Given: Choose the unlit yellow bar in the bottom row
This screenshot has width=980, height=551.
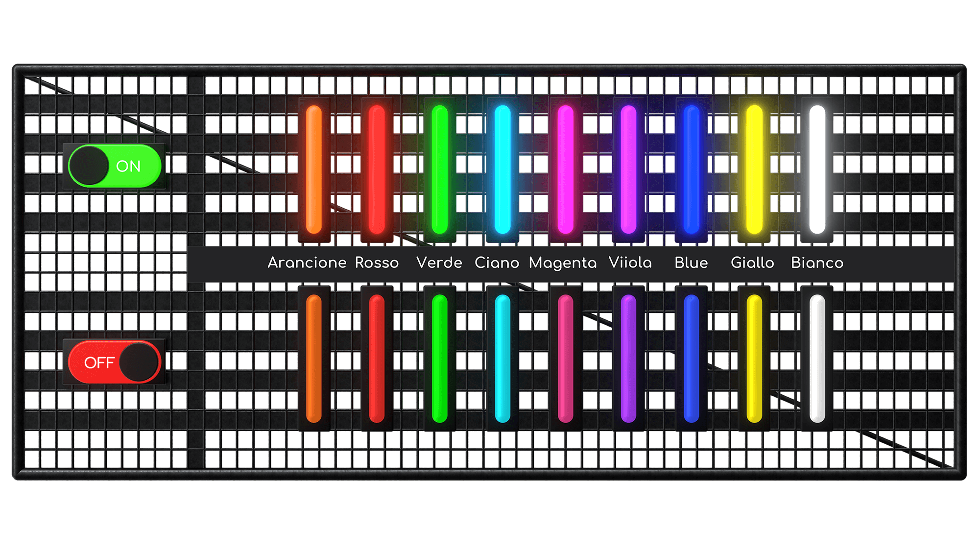Looking at the screenshot, I should click(x=754, y=359).
